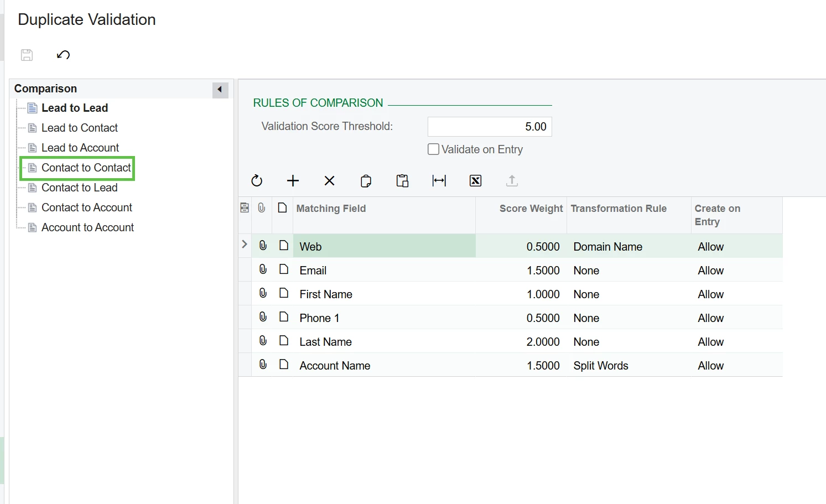Select the First Name matching field cell
826x504 pixels.
point(384,294)
